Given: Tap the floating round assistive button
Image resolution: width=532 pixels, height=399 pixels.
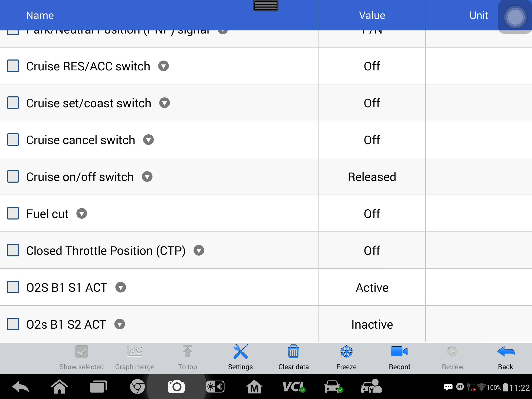Looking at the screenshot, I should click(x=515, y=17).
